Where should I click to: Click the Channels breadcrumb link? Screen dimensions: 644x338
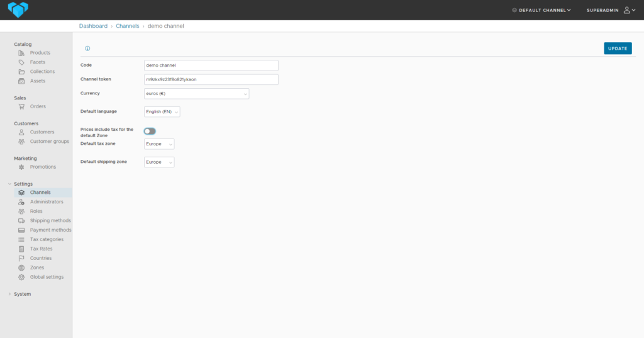tap(127, 26)
